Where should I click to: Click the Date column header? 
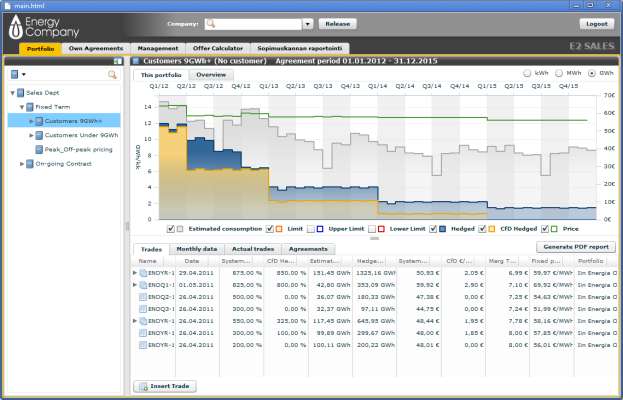[x=192, y=261]
